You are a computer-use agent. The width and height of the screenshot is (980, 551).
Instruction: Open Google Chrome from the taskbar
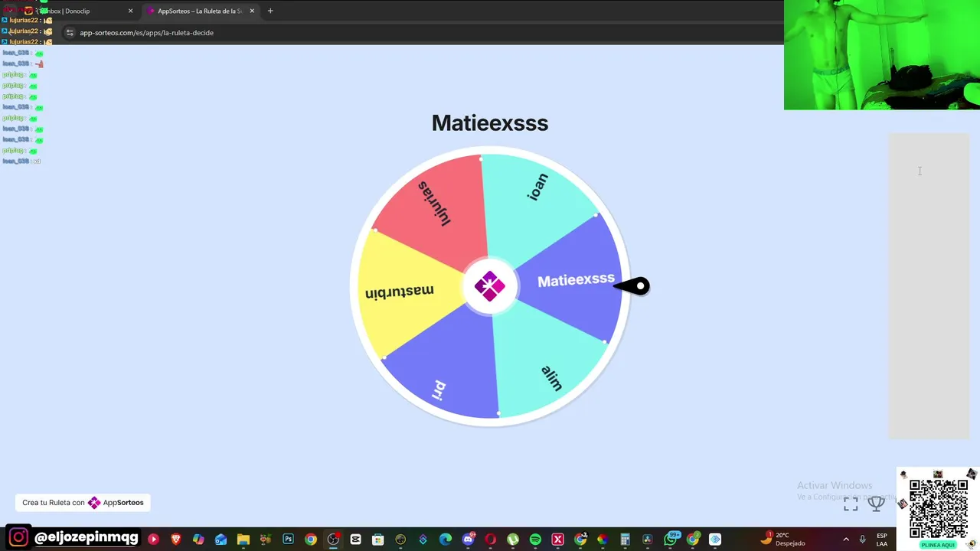[311, 540]
